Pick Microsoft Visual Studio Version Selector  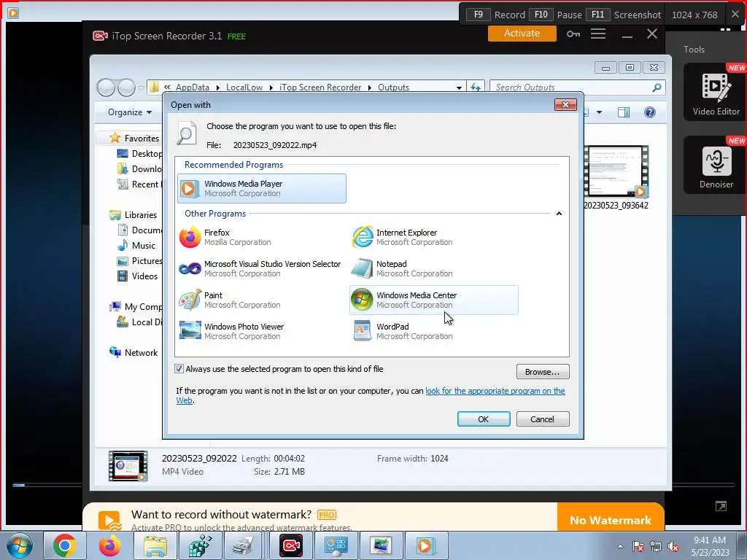coord(260,268)
